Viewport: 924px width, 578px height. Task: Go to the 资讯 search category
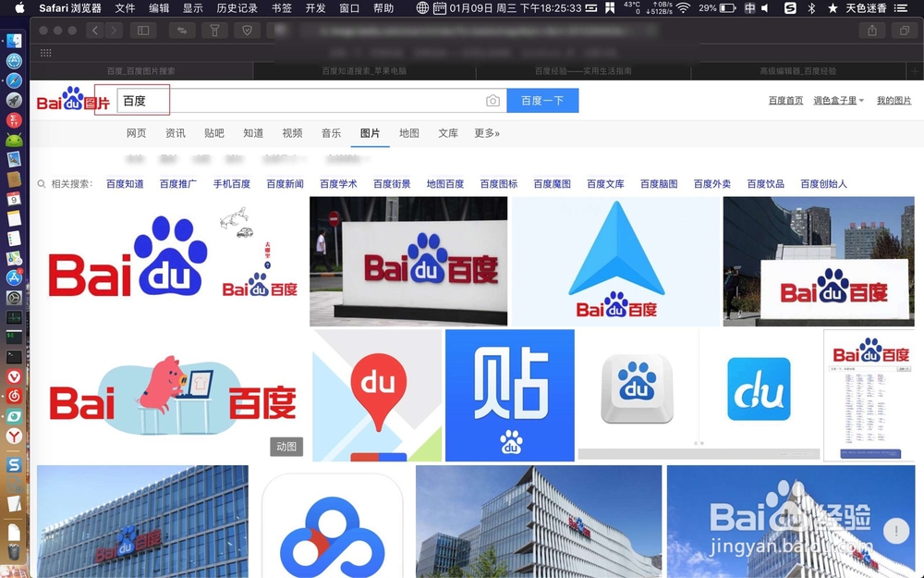click(x=175, y=133)
